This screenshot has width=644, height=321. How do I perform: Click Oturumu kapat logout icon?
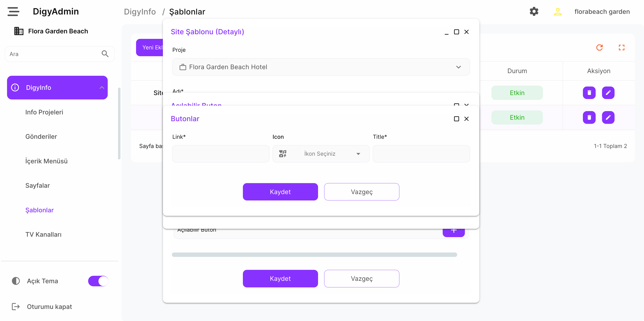pyautogui.click(x=16, y=307)
